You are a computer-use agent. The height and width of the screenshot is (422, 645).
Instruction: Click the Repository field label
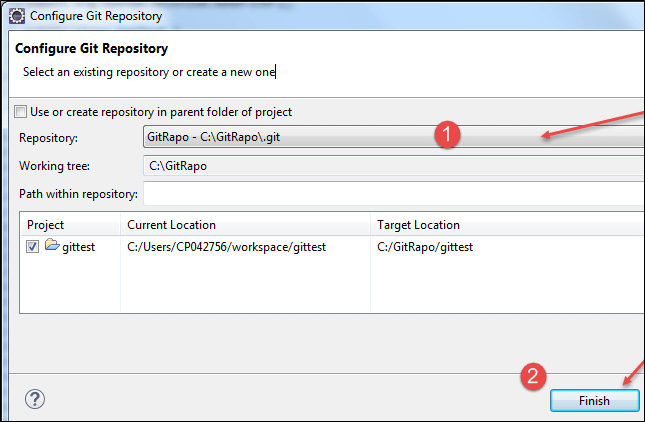pyautogui.click(x=48, y=138)
